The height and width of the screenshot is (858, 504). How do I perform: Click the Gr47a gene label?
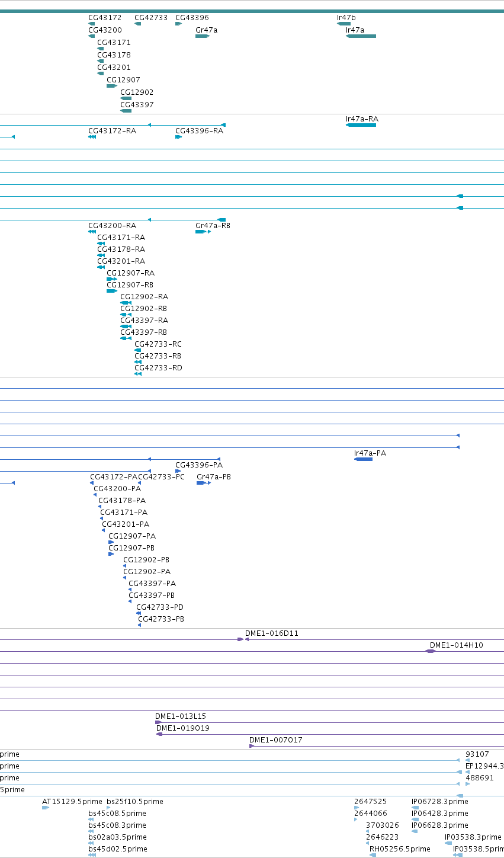point(206,30)
